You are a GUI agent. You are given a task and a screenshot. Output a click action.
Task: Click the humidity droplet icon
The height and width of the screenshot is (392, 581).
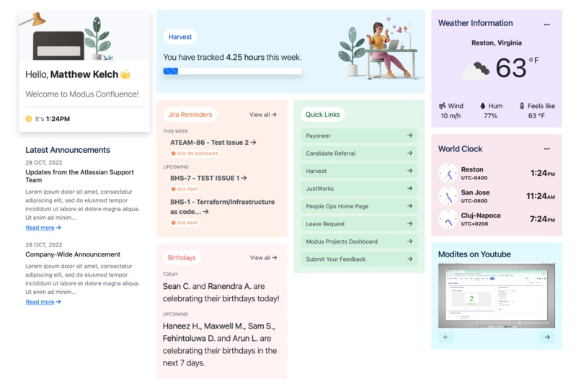482,106
